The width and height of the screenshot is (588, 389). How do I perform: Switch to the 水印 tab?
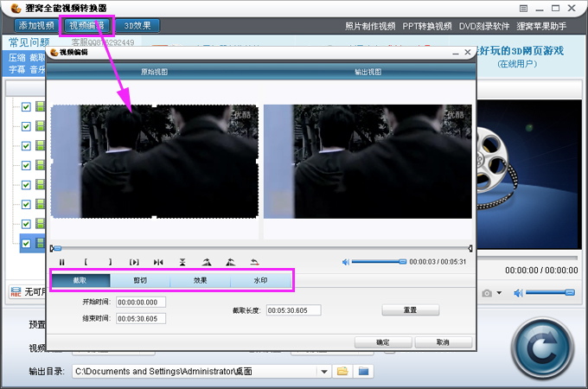pos(260,280)
